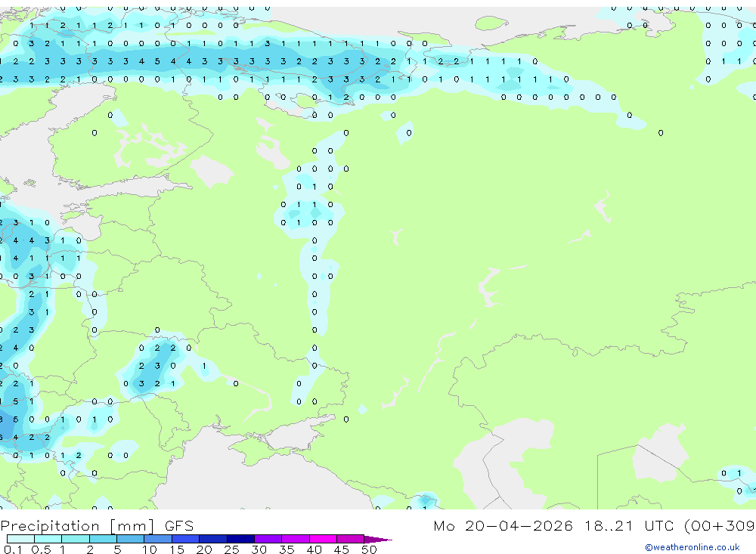The image size is (756, 554).
Task: Click the 0.1–0.5 mm legend color box
Action: [x=20, y=539]
